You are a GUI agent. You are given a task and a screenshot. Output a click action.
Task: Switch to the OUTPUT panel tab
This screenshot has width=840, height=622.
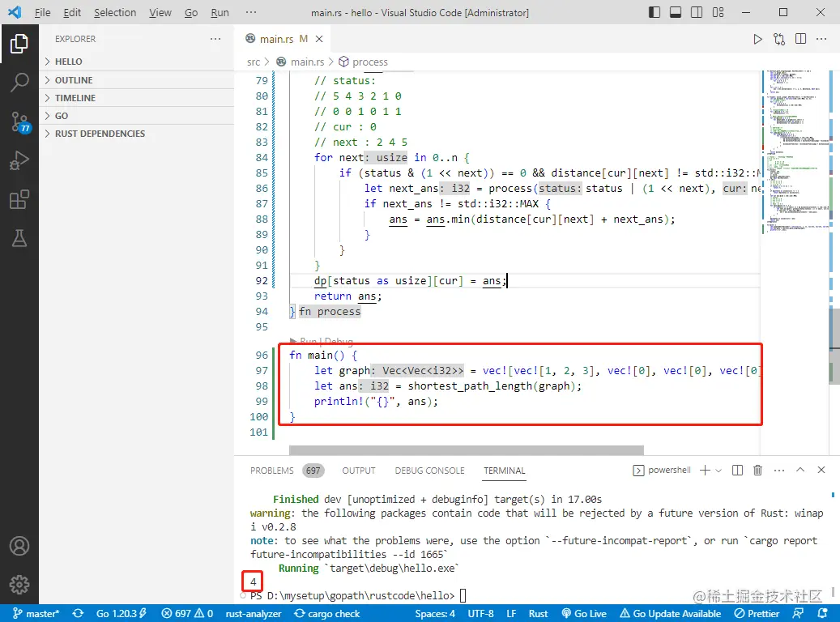[359, 471]
